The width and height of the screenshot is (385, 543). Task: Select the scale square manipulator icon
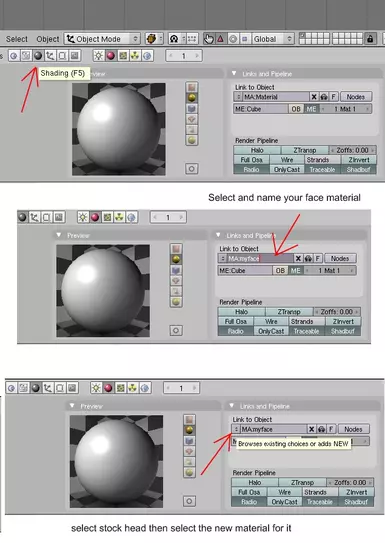click(x=244, y=39)
